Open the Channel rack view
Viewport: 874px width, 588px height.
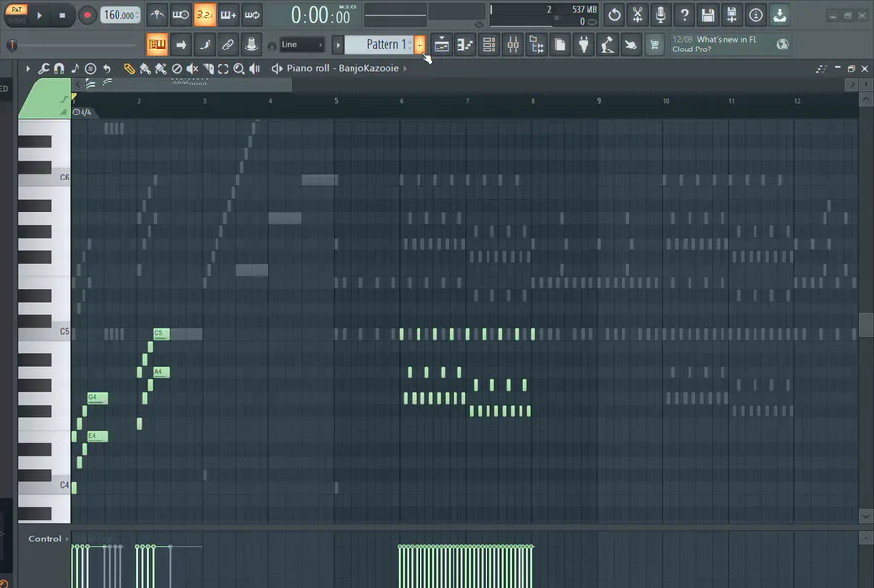(x=488, y=45)
